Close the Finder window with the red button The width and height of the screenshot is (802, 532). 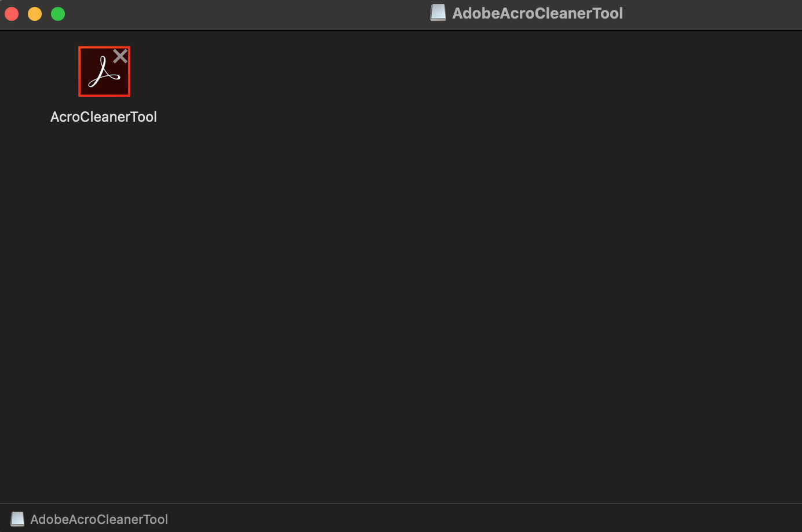pyautogui.click(x=12, y=14)
